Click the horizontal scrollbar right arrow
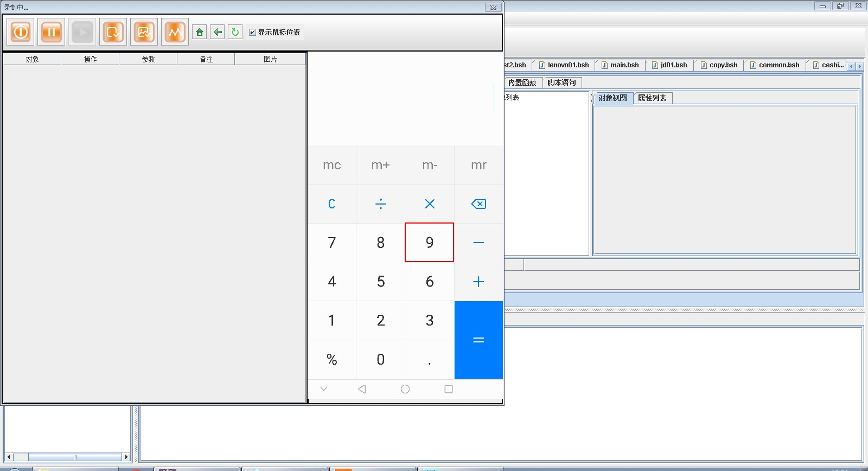 pos(126,457)
